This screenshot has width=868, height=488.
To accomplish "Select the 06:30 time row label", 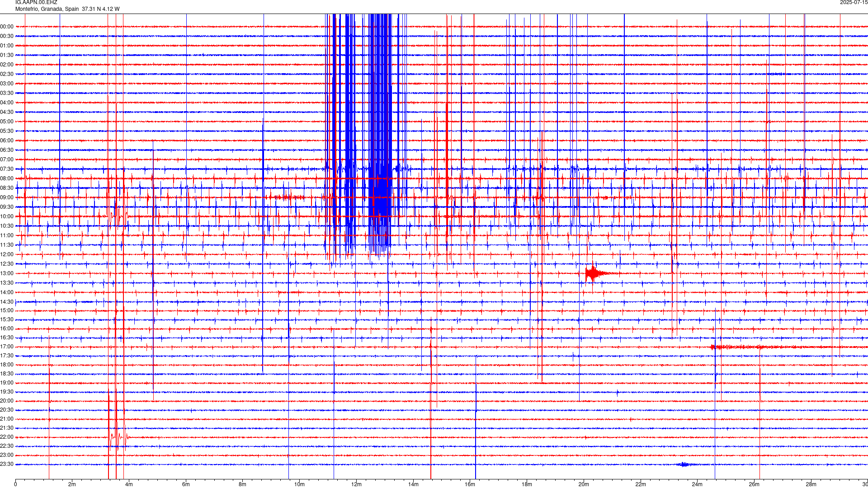I will pyautogui.click(x=7, y=150).
